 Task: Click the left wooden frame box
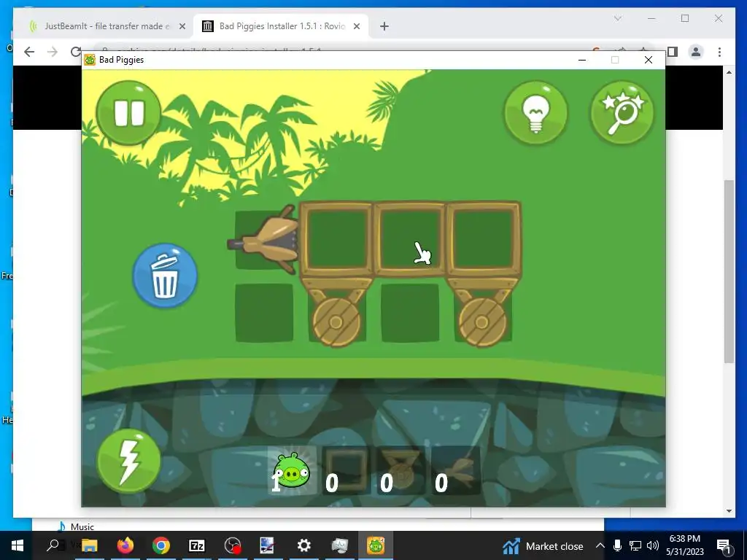coord(337,239)
